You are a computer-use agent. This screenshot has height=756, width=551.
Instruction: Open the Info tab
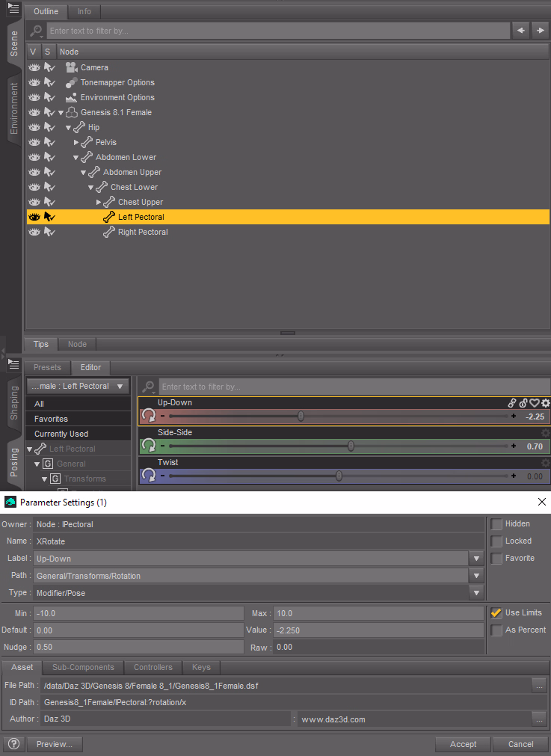coord(84,11)
